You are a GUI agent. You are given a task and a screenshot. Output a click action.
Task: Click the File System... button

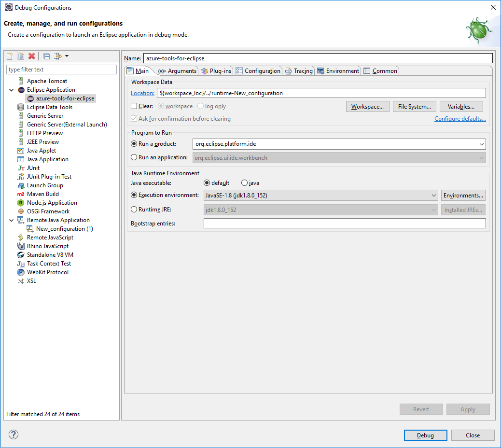(415, 107)
